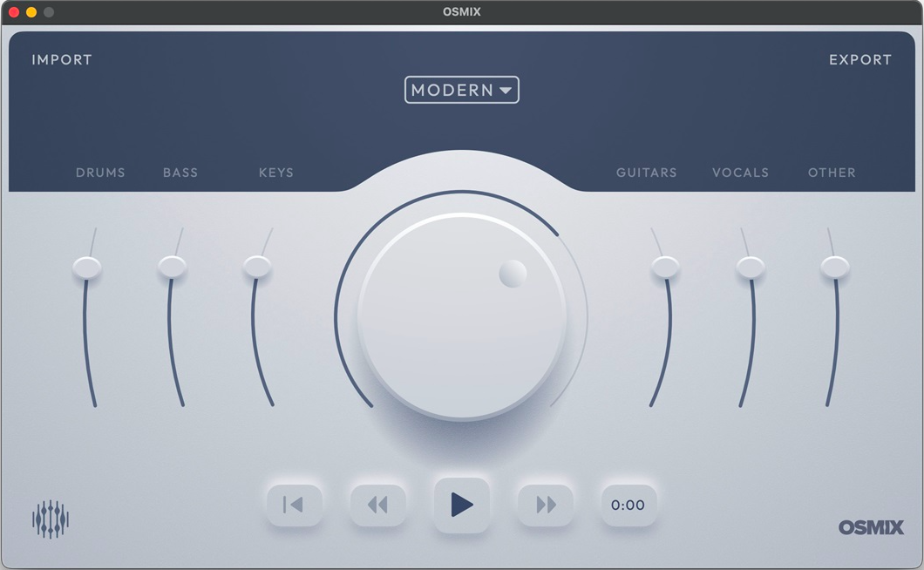
Task: Close the OSMIX window with the red button
Action: pos(14,12)
